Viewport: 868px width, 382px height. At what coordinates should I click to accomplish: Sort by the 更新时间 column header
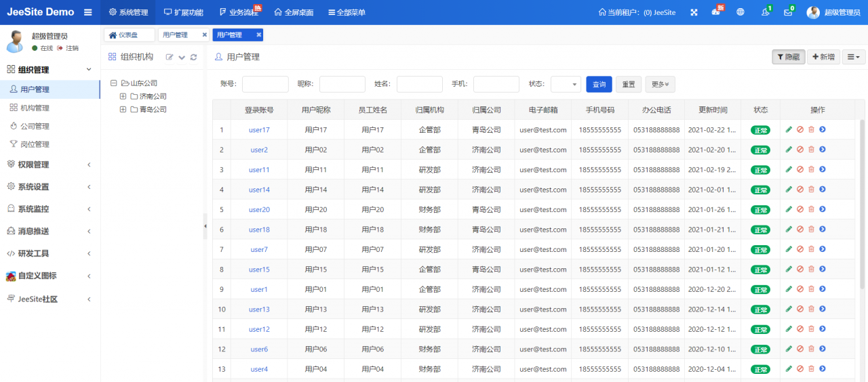713,110
